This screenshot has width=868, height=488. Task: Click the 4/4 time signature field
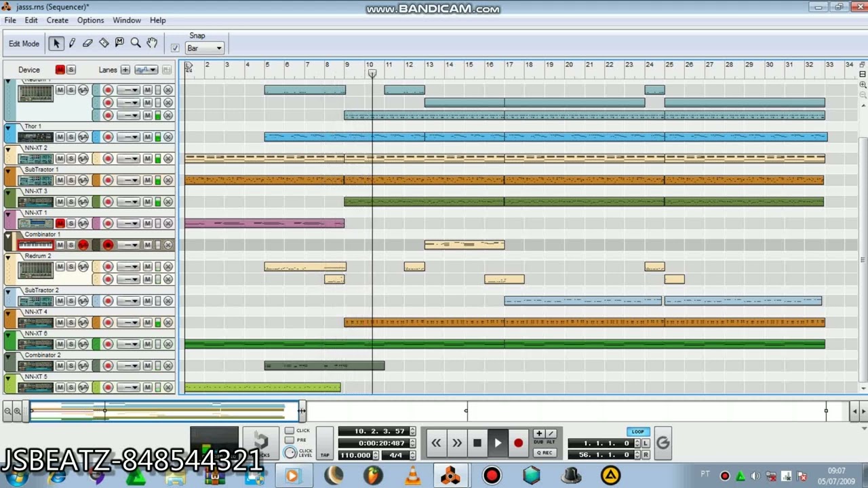395,455
